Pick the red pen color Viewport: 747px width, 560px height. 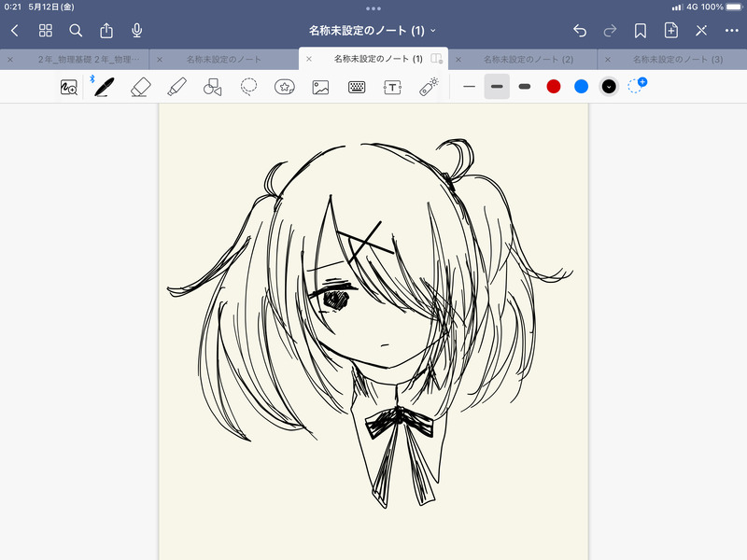[553, 87]
